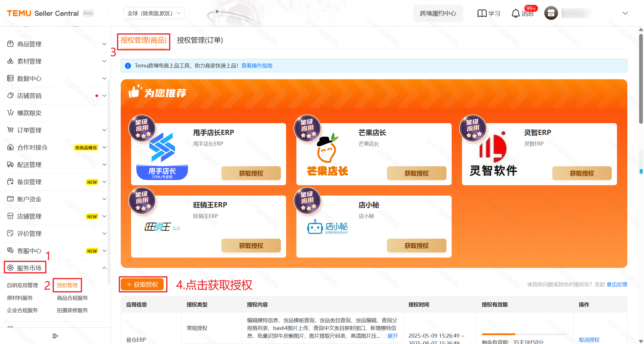This screenshot has height=344, width=644.
Task: Expand the 素材管理 chevron
Action: tap(104, 61)
